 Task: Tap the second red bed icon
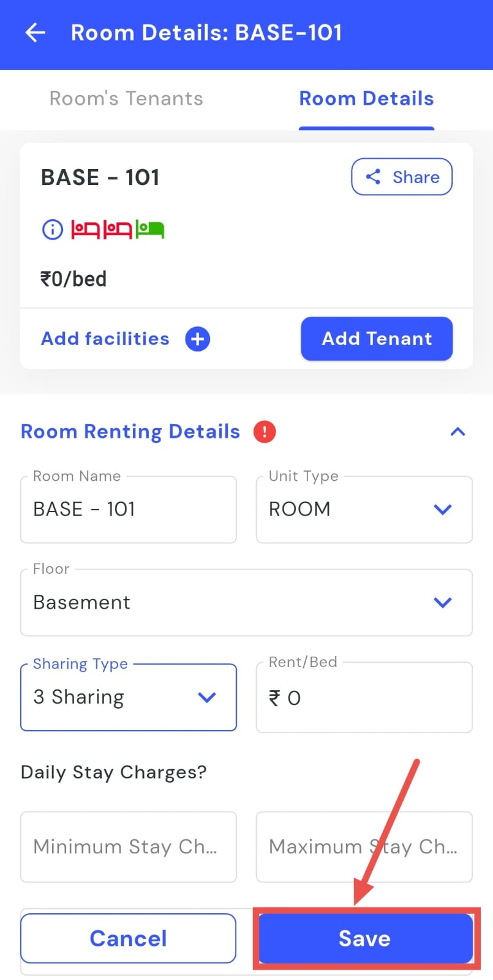118,230
